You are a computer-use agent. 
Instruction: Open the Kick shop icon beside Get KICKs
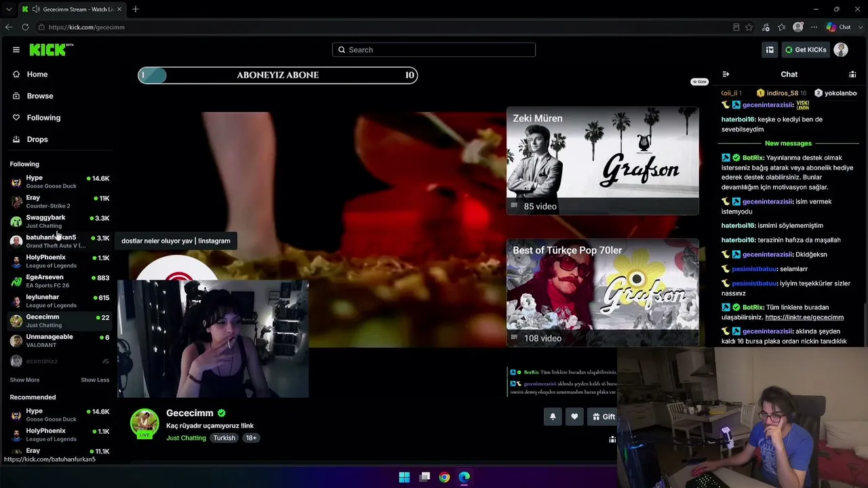tap(770, 49)
